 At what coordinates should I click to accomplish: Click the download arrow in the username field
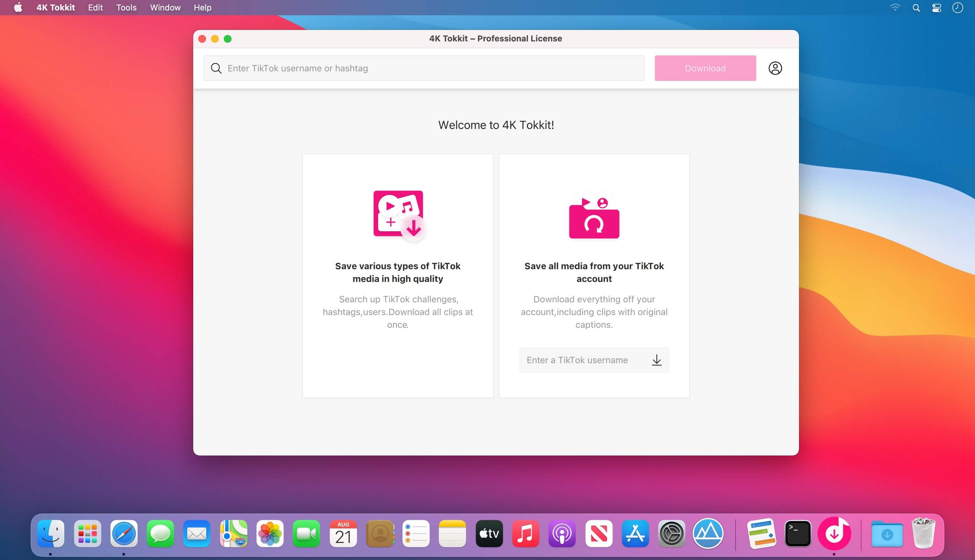pyautogui.click(x=656, y=360)
